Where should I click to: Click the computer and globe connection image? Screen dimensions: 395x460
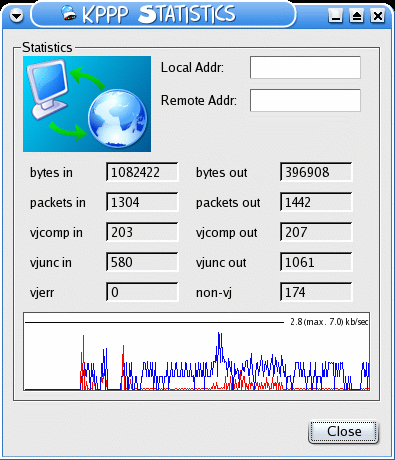tap(87, 104)
